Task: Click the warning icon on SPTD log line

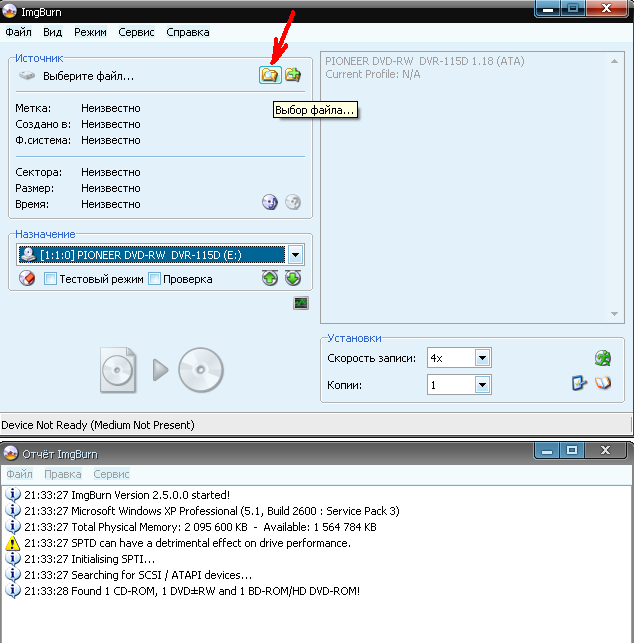Action: 13,543
